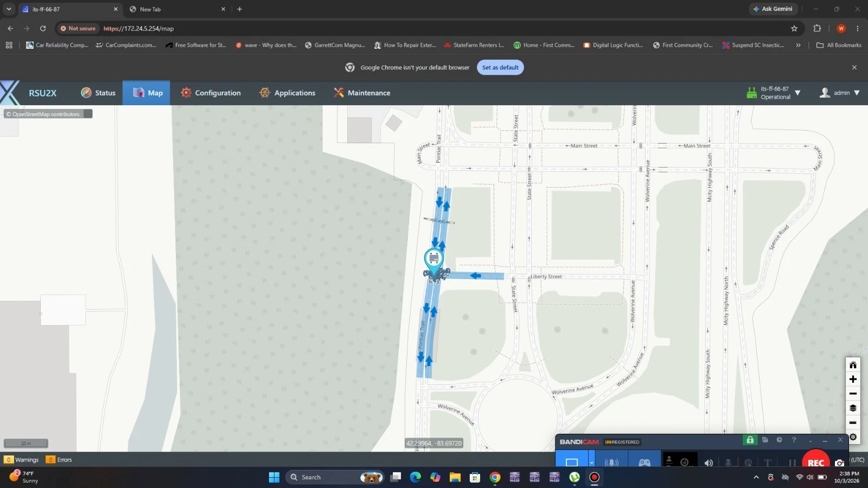This screenshot has width=868, height=488.
Task: Open the Status tab
Action: click(x=98, y=93)
